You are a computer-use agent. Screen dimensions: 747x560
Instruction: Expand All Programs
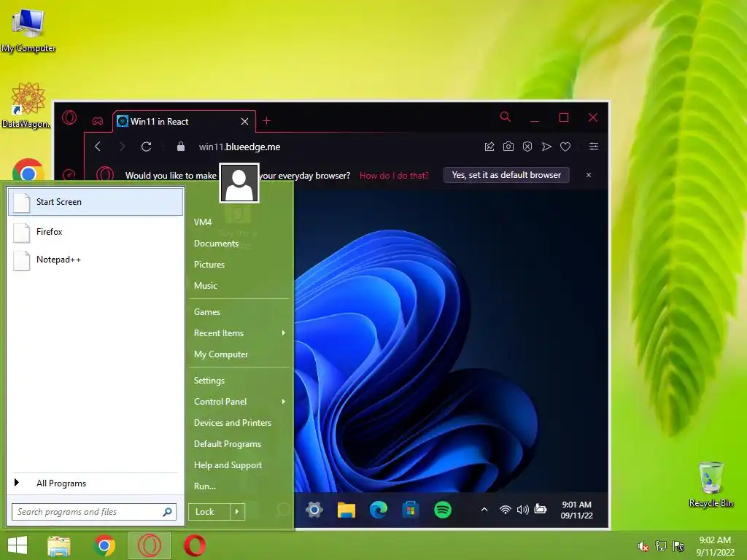94,483
